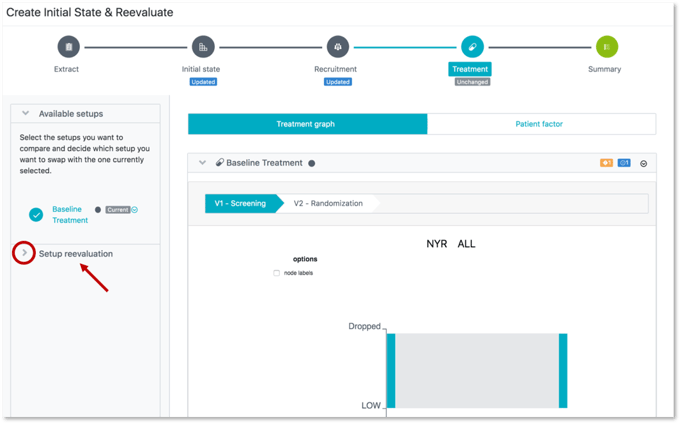
Task: Switch to the Patient factor tab
Action: point(540,124)
